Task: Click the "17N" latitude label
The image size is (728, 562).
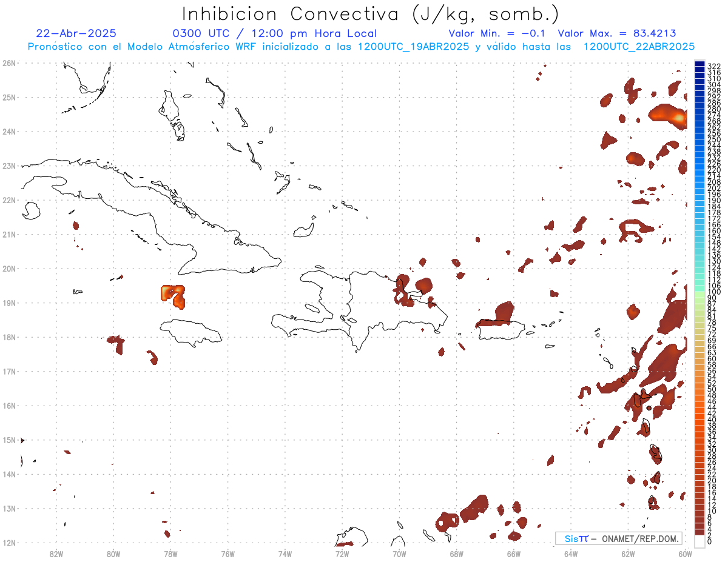Action: pos(8,371)
